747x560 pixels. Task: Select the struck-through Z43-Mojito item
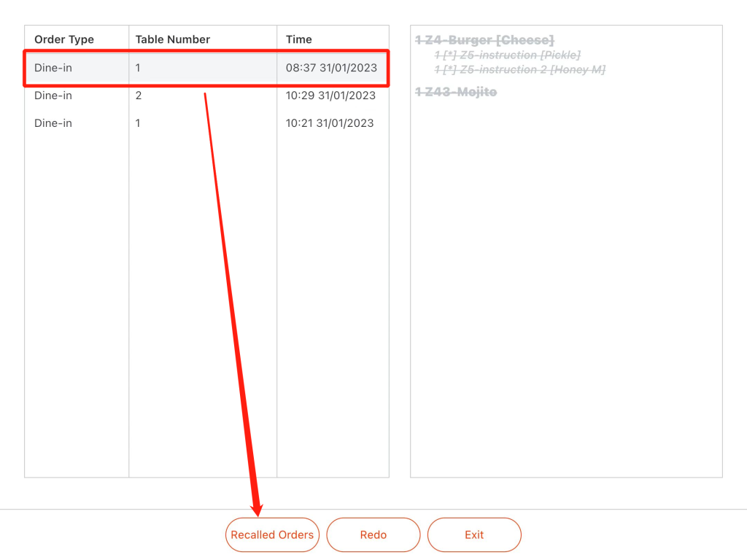[456, 92]
